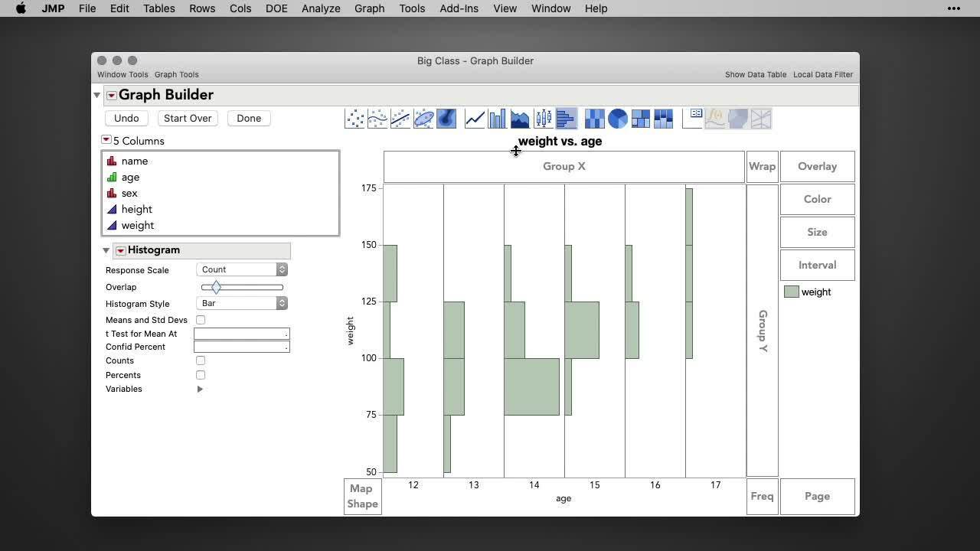This screenshot has width=980, height=551.
Task: Click the Color drop zone
Action: tap(817, 199)
